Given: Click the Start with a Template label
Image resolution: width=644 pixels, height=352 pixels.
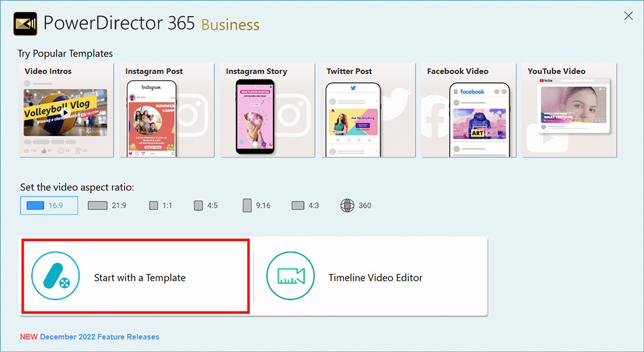Looking at the screenshot, I should tap(140, 277).
